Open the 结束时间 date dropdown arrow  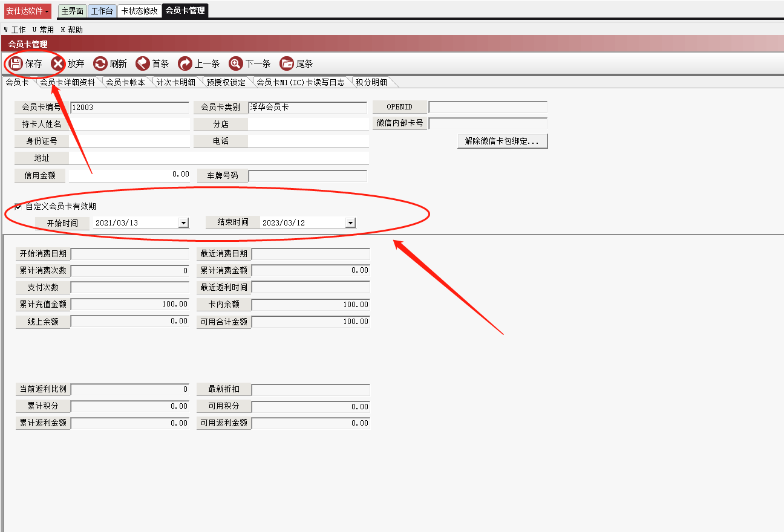pos(350,222)
